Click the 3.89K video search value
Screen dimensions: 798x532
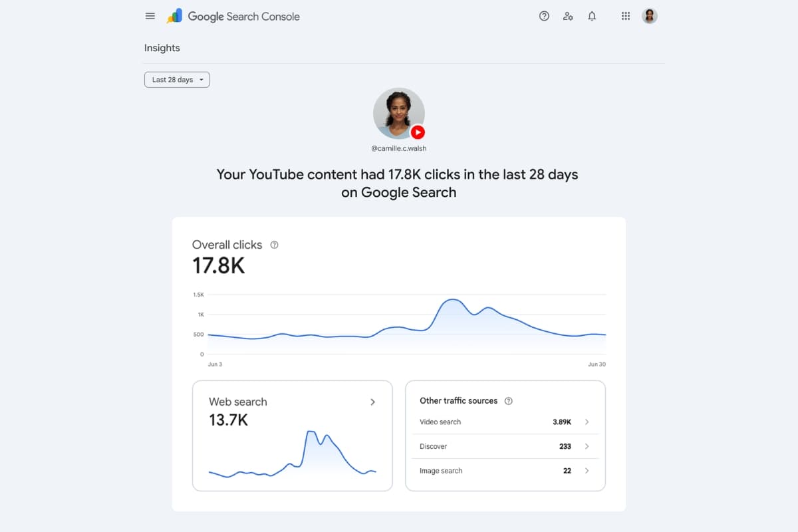562,422
